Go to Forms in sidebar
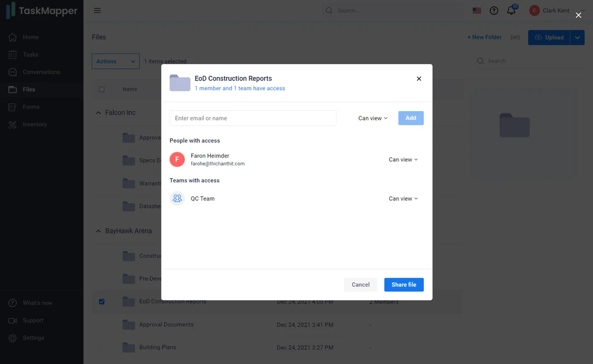593x364 pixels. tap(31, 107)
